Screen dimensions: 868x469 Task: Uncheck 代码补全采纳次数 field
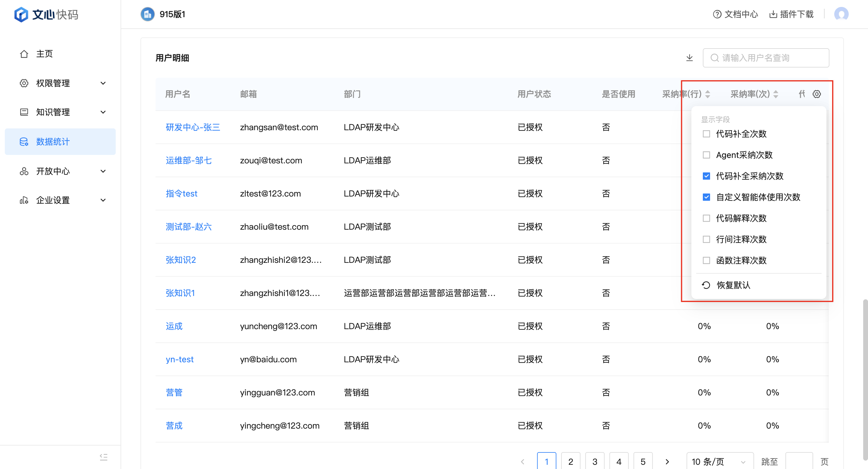tap(706, 176)
